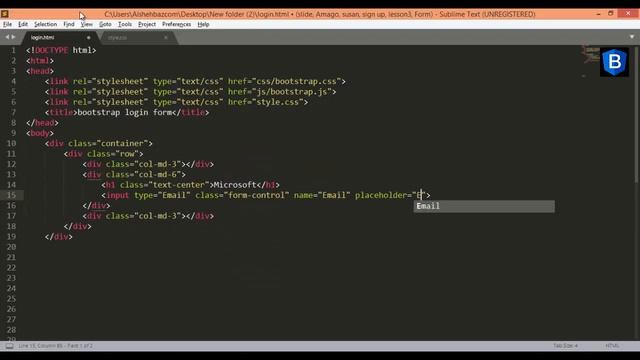640x360 pixels.
Task: Click the unsaved dot on login.html tab
Action: (x=89, y=38)
